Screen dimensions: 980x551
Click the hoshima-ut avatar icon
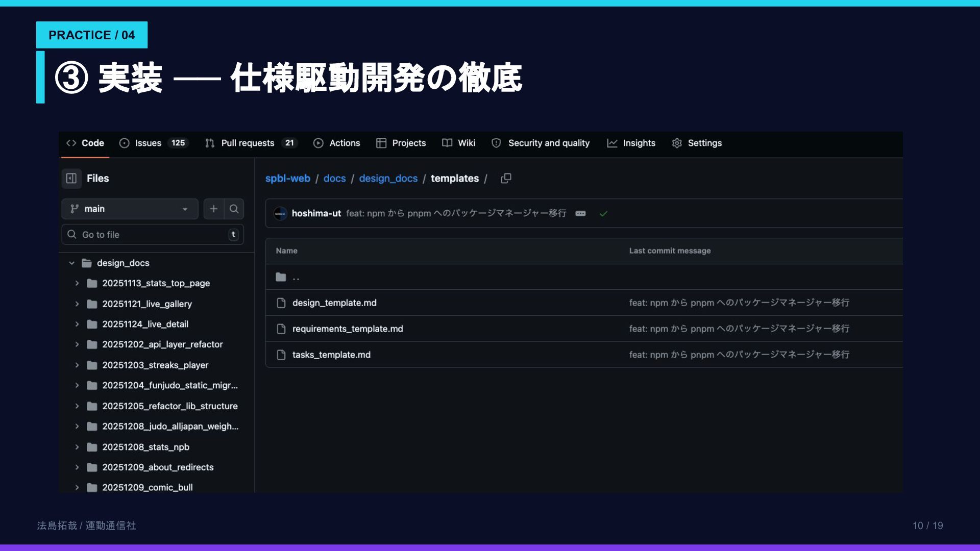click(x=280, y=214)
